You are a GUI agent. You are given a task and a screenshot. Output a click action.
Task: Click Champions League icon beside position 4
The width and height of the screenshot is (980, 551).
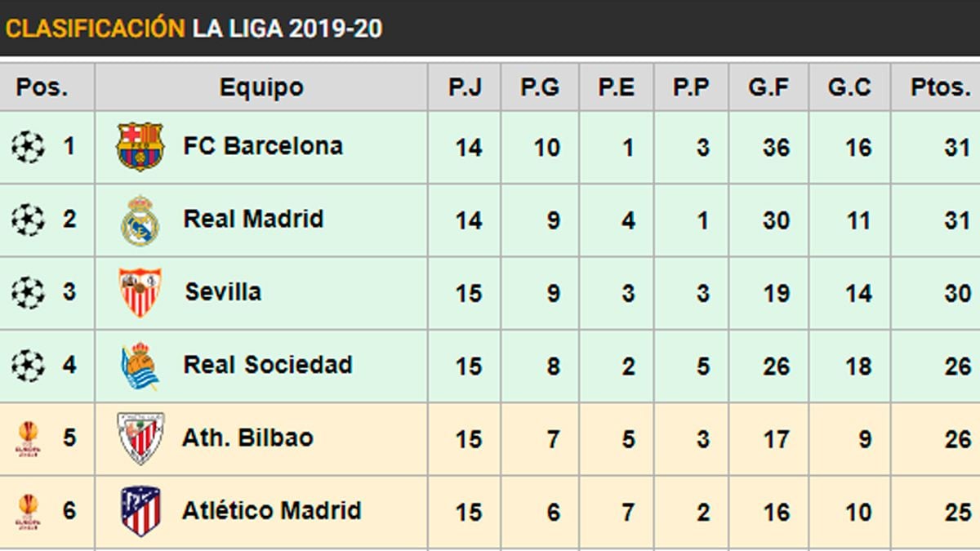tap(28, 365)
